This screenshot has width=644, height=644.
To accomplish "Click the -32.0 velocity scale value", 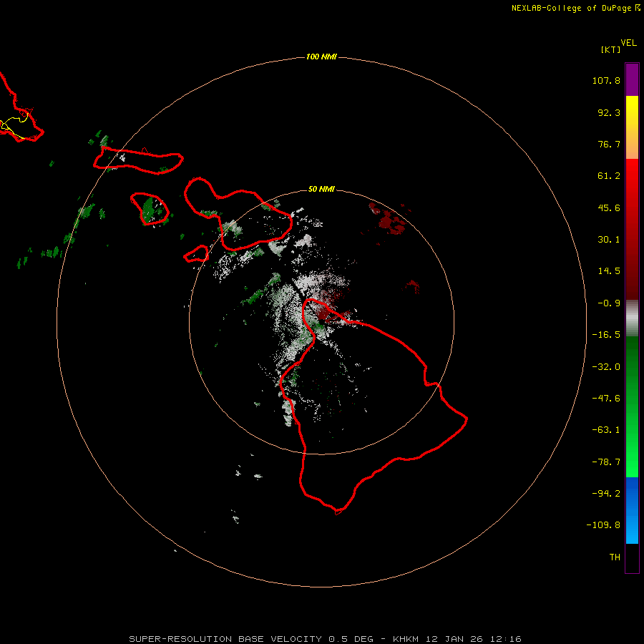I will pos(606,367).
